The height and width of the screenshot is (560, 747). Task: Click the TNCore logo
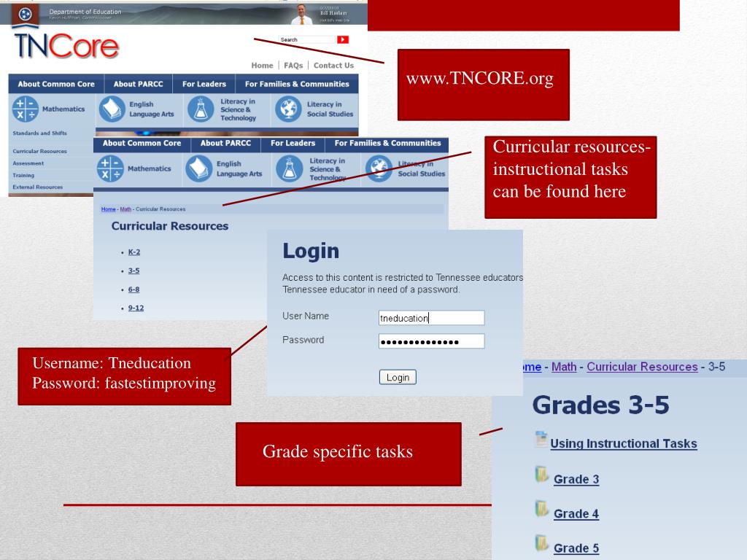[66, 46]
